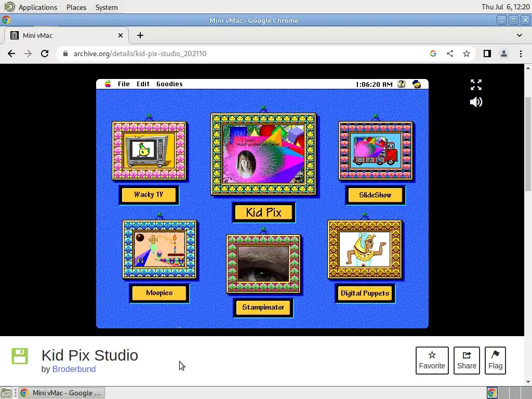This screenshot has width=532, height=399.
Task: Open the Applications menu in top panel
Action: (37, 7)
